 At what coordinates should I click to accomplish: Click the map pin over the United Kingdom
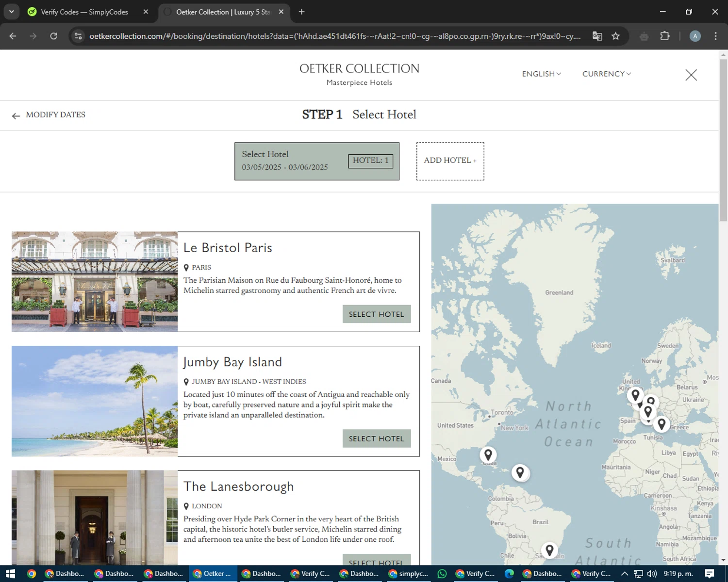tap(635, 395)
